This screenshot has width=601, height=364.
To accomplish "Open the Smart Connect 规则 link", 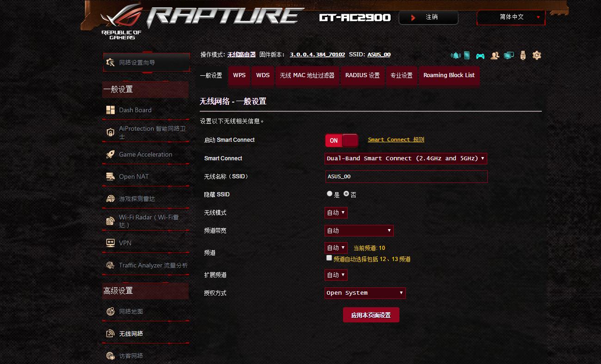I will [x=395, y=139].
